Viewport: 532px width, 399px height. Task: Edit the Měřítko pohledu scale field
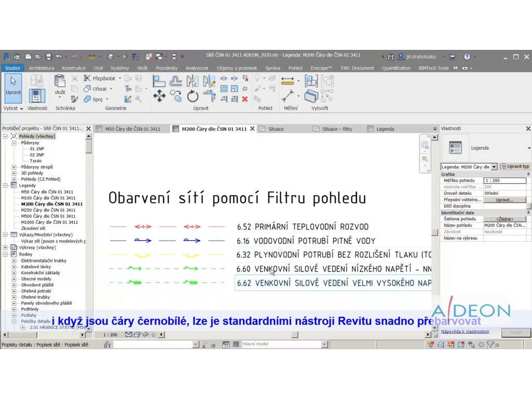pyautogui.click(x=504, y=180)
